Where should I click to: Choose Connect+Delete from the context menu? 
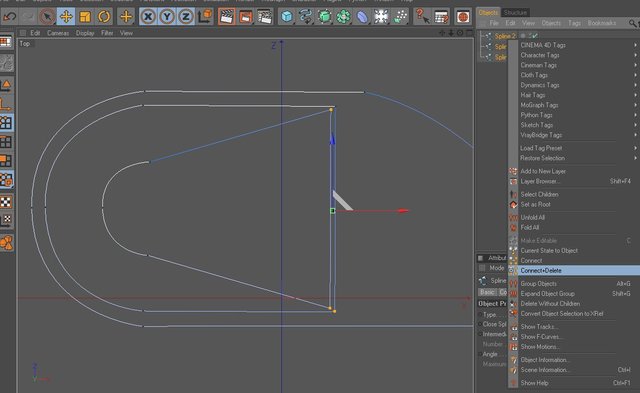(541, 271)
